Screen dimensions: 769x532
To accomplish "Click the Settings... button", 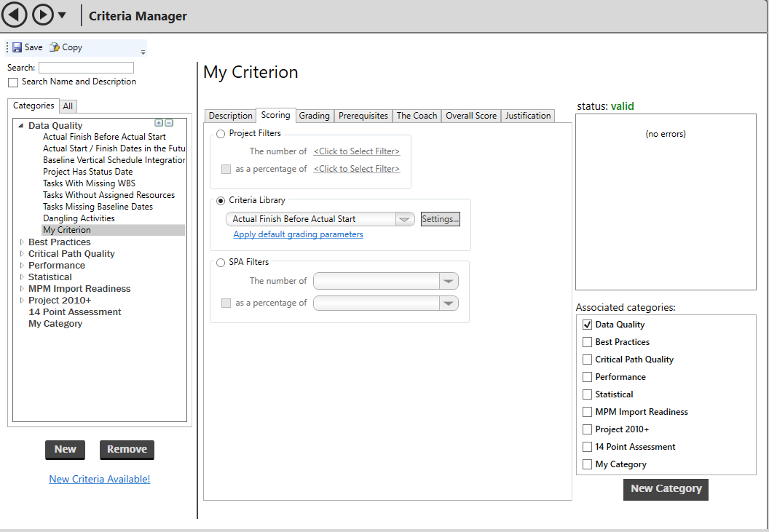I will tap(440, 219).
